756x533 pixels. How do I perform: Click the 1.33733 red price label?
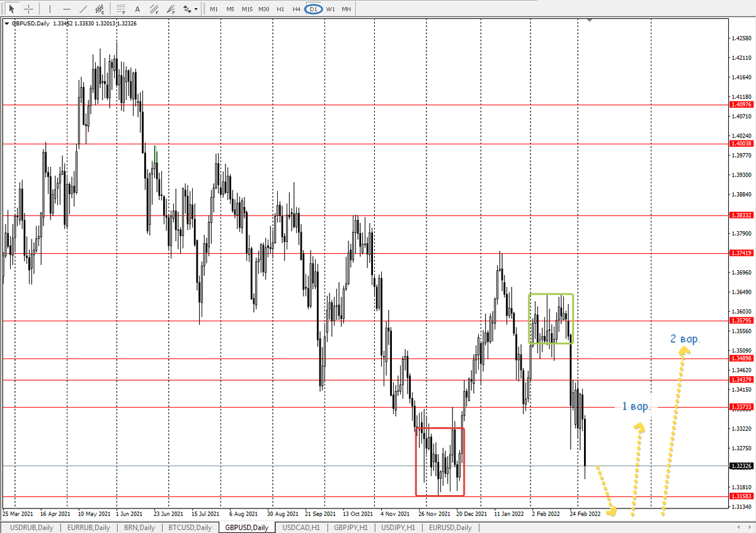tap(741, 407)
